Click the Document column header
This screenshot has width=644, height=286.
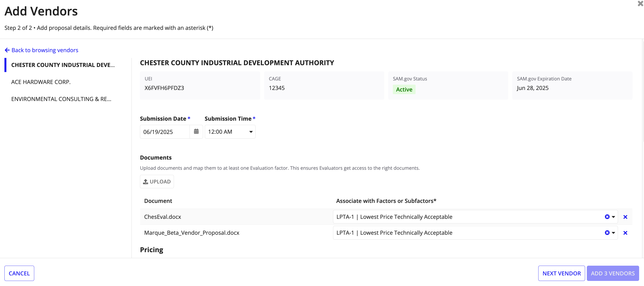pyautogui.click(x=158, y=201)
